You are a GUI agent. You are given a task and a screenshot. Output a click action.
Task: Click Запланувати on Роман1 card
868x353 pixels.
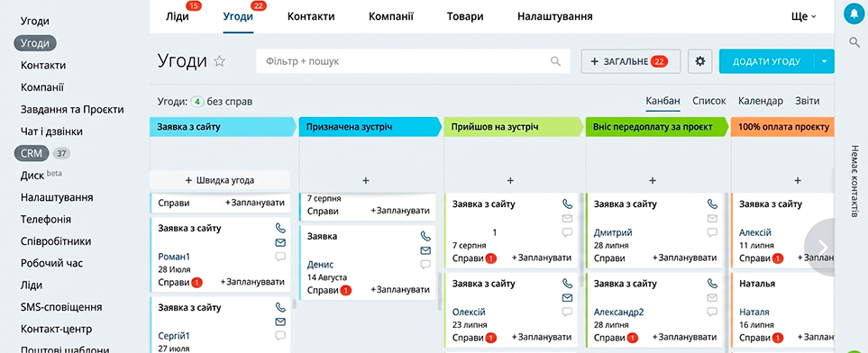[x=253, y=282]
